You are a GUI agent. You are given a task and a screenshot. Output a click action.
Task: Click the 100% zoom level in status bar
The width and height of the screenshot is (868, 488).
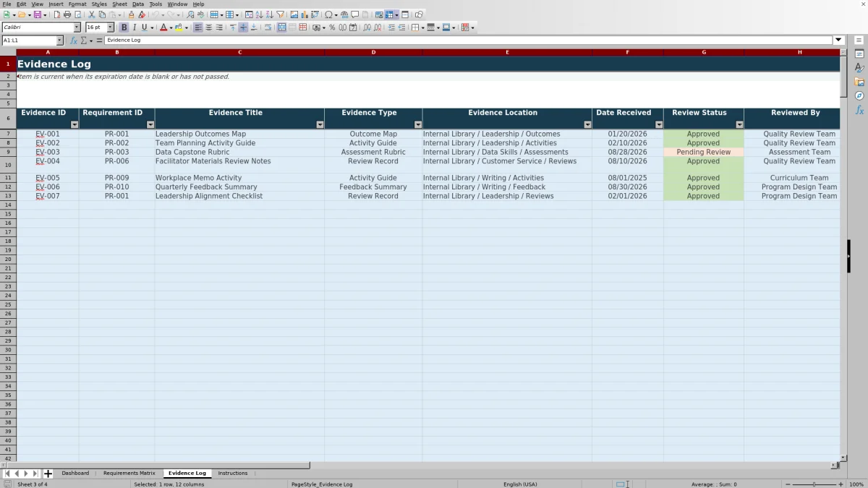coord(856,484)
